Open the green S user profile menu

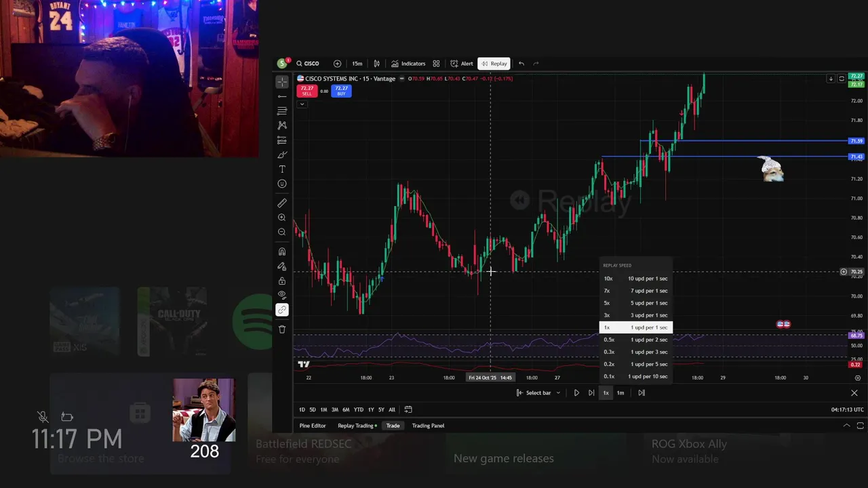[282, 64]
